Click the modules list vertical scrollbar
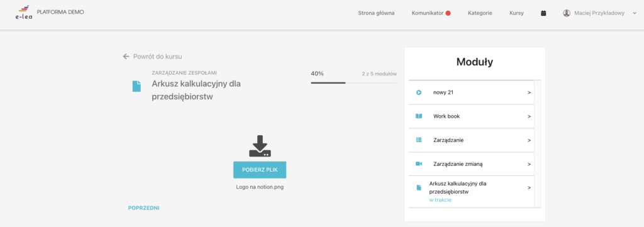 538,143
